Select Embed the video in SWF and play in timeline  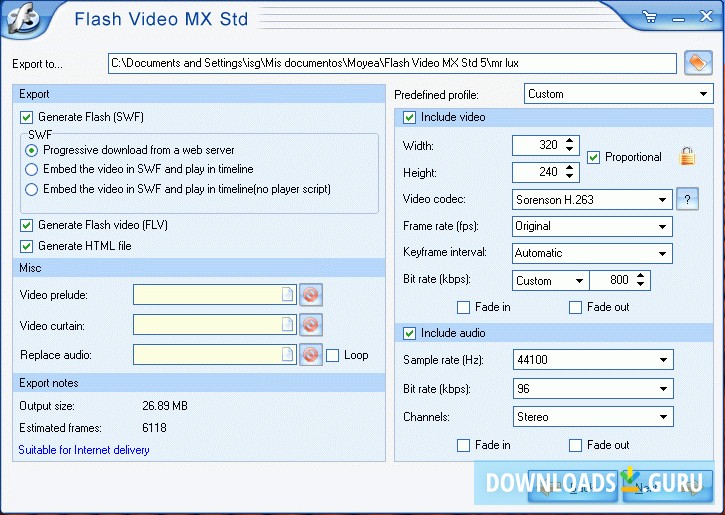click(31, 169)
